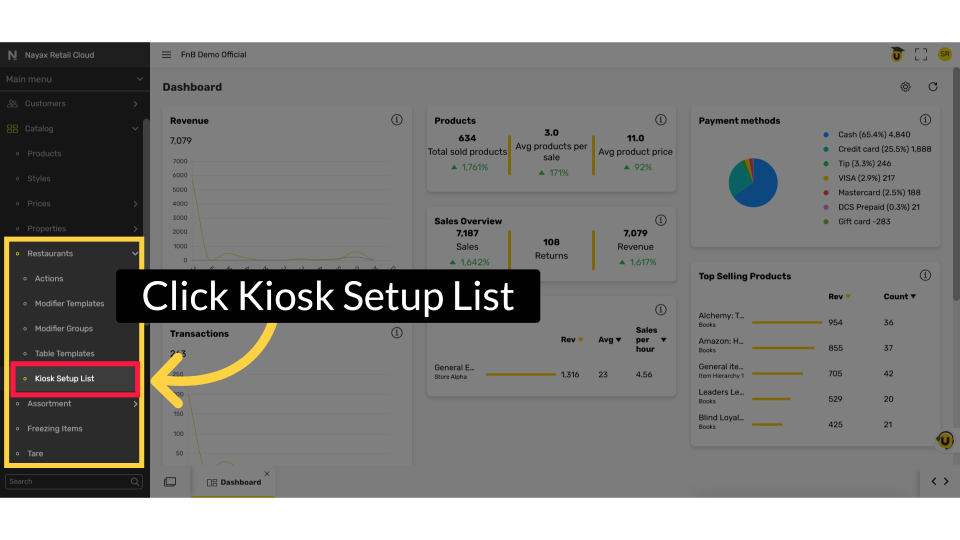Toggle fullscreen mode icon

(921, 55)
